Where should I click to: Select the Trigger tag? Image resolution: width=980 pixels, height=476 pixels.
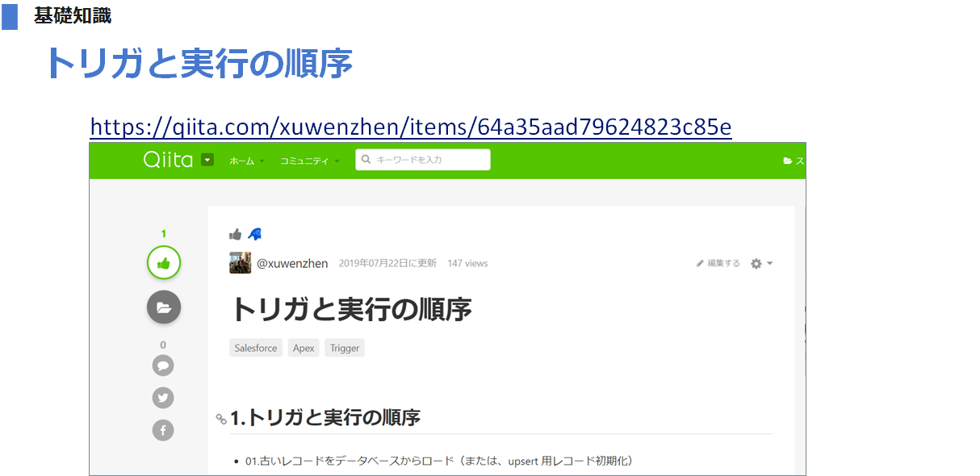click(345, 348)
